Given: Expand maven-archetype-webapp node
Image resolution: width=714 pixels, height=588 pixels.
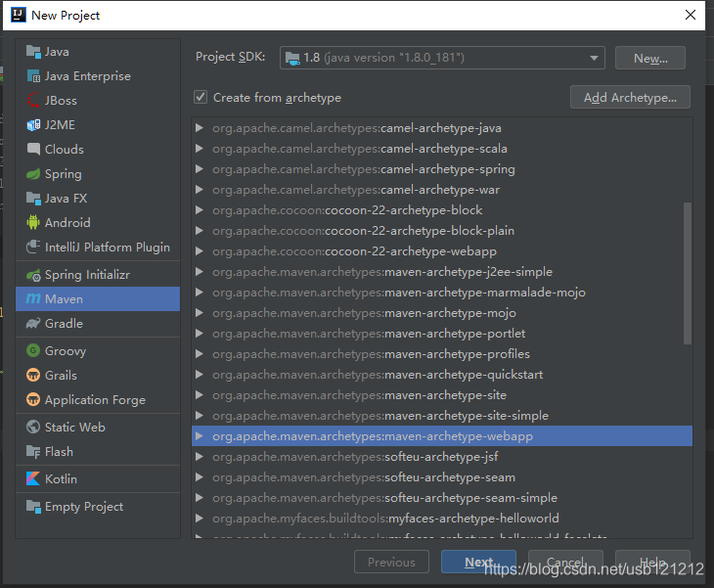Looking at the screenshot, I should (x=199, y=436).
